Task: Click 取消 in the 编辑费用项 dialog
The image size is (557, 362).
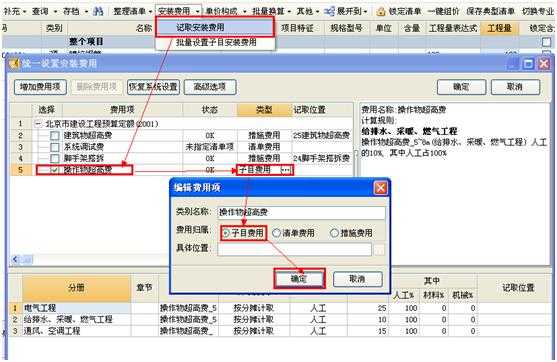Action: (x=358, y=279)
